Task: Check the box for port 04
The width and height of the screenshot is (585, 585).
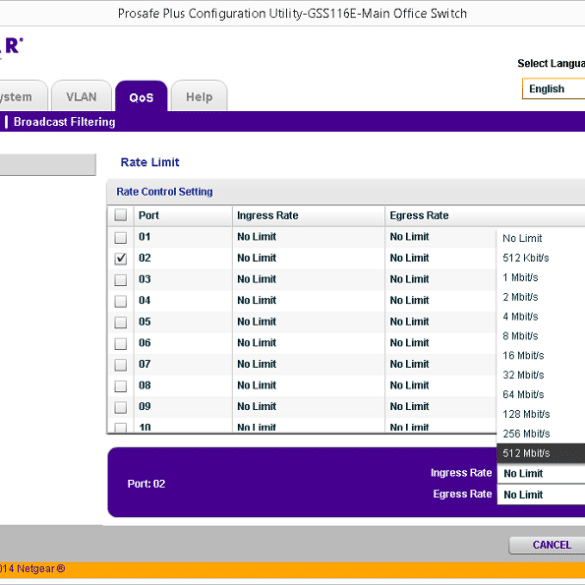Action: [121, 301]
